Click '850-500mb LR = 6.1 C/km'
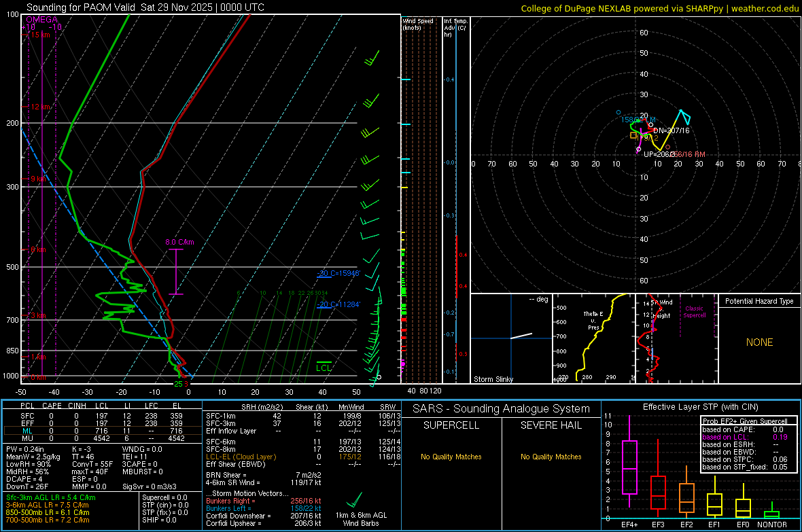The width and height of the screenshot is (802, 532). point(48,512)
